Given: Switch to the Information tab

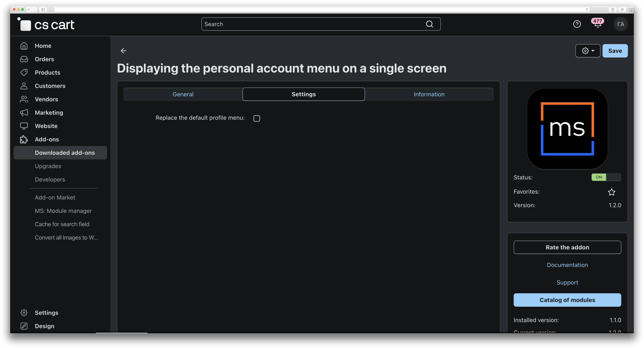Looking at the screenshot, I should (429, 94).
